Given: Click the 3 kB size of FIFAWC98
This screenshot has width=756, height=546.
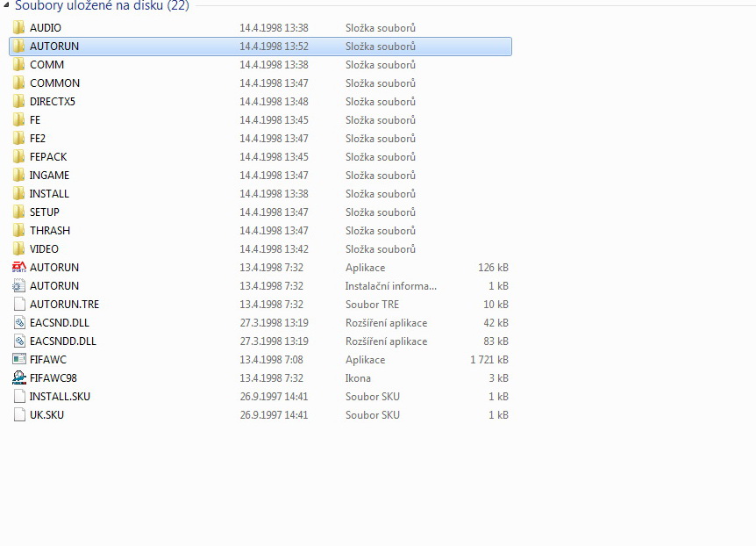Looking at the screenshot, I should [x=498, y=378].
